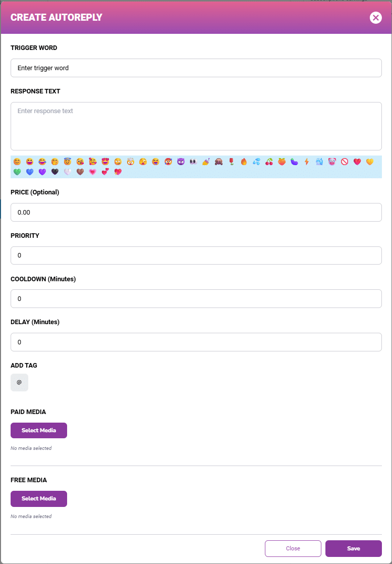Viewport: 392px width, 564px height.
Task: Click the Cooldown minutes field
Action: pyautogui.click(x=196, y=299)
